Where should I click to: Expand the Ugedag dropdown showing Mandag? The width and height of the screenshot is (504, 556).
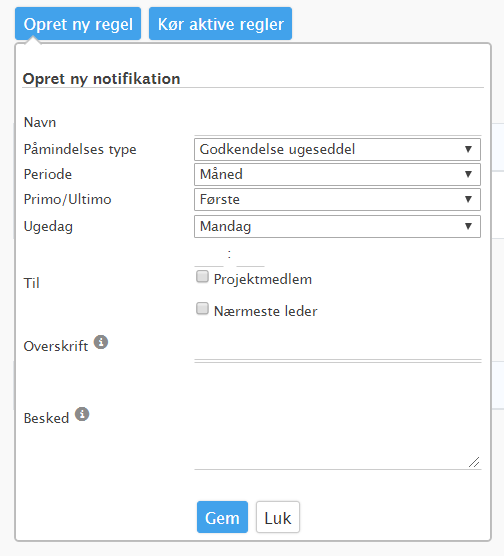click(x=337, y=226)
